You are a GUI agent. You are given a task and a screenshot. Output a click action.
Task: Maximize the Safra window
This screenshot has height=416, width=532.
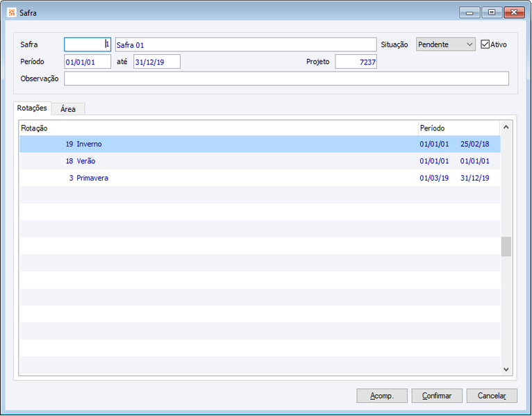pos(491,13)
